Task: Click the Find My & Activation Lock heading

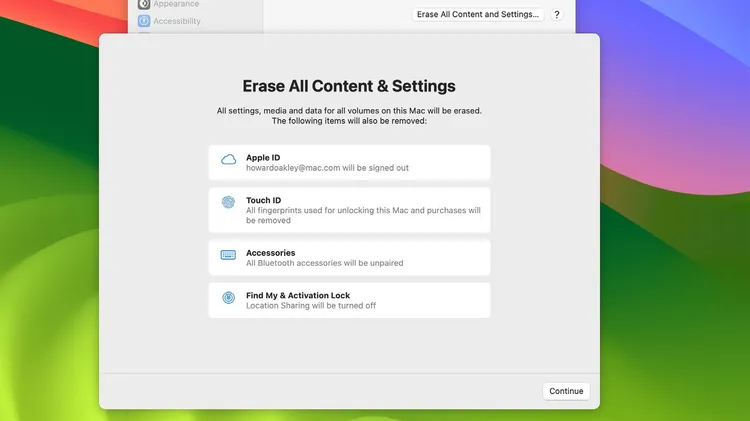Action: click(x=298, y=295)
